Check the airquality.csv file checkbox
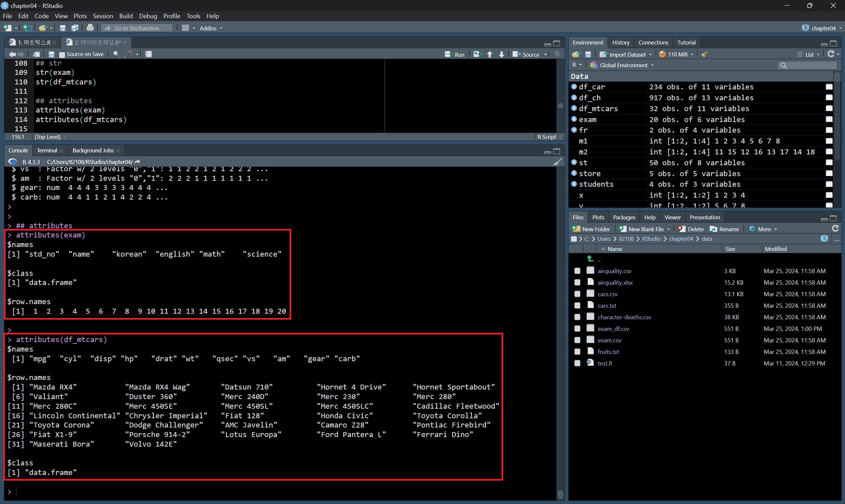Screen dimensions: 845x504 point(577,271)
